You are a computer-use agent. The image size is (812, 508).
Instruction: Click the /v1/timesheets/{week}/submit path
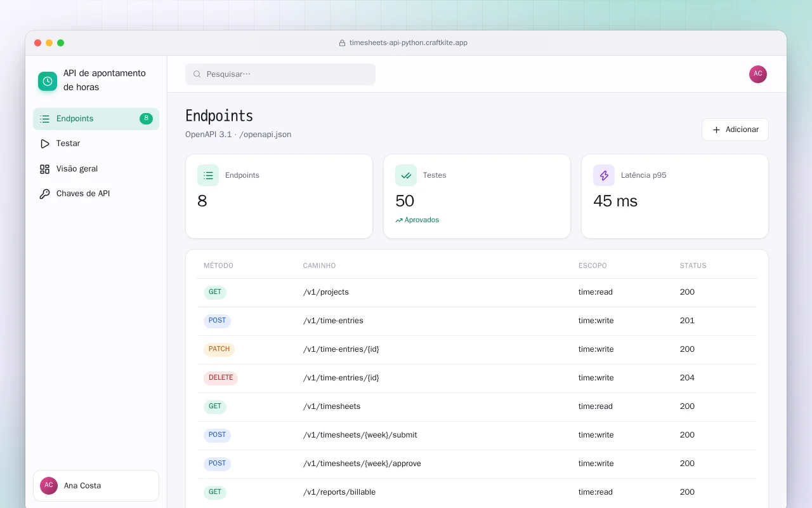pos(360,435)
